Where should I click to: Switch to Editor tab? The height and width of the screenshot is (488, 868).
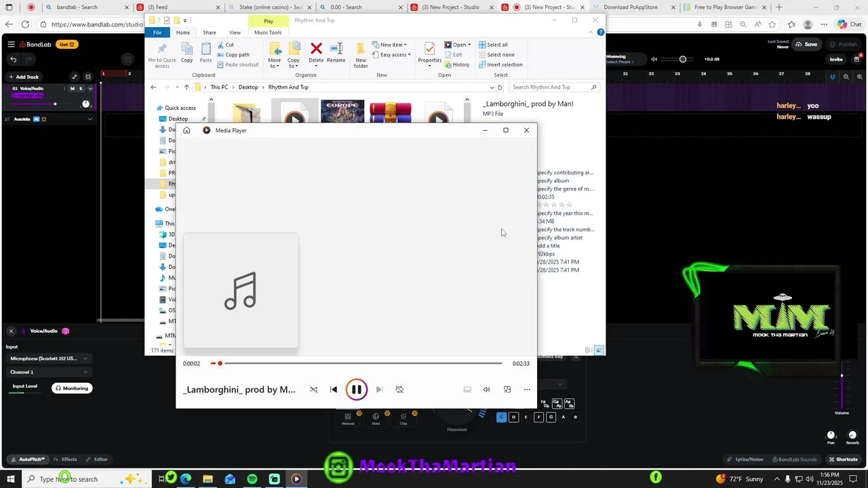coord(96,460)
